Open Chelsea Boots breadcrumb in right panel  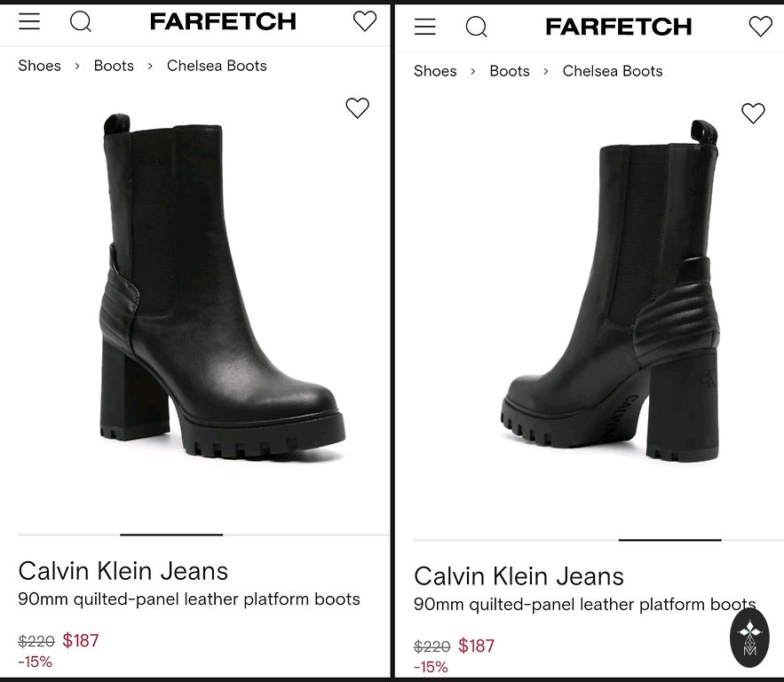[x=613, y=71]
